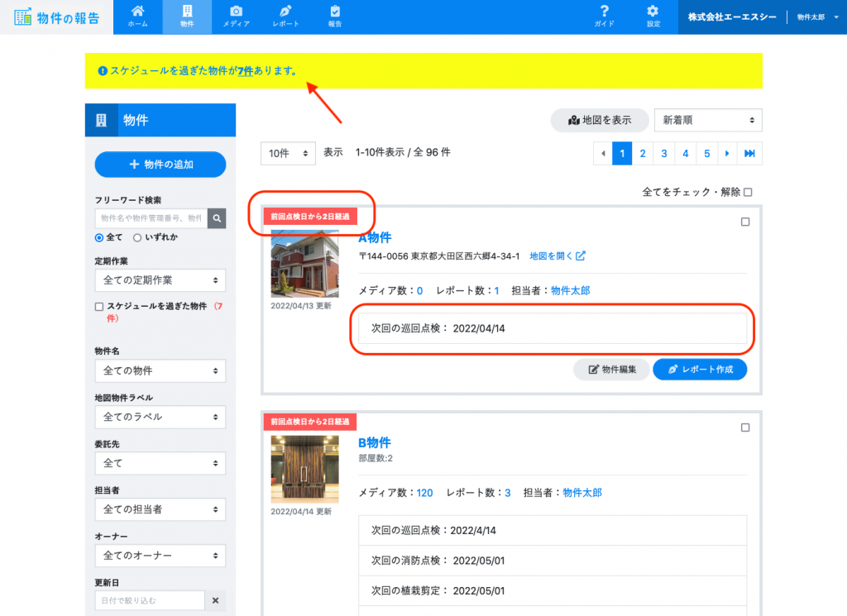This screenshot has width=847, height=616.
Task: Click the alert info icon in yellow banner
Action: pyautogui.click(x=103, y=71)
